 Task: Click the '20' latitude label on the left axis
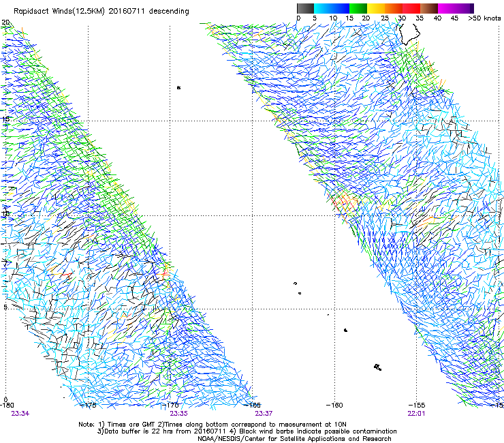coord(5,22)
